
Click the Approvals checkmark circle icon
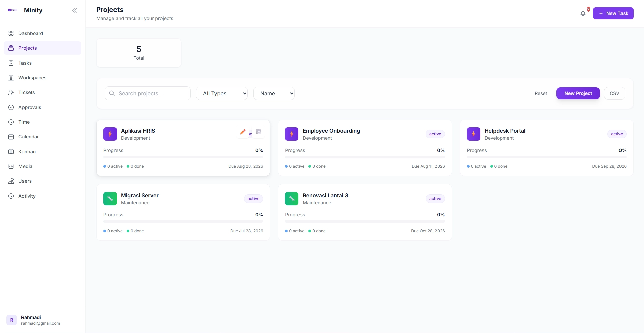11,107
